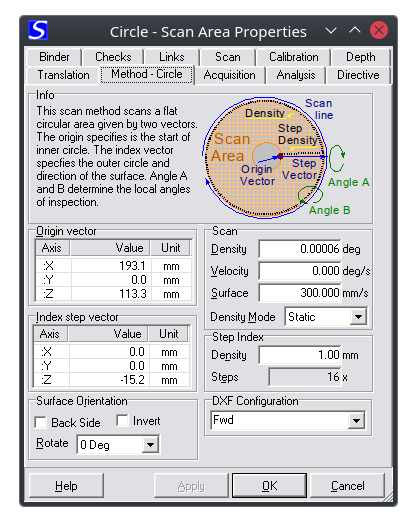The height and width of the screenshot is (530, 417).
Task: Select Origin vector X value 193.1
Action: [x=111, y=266]
